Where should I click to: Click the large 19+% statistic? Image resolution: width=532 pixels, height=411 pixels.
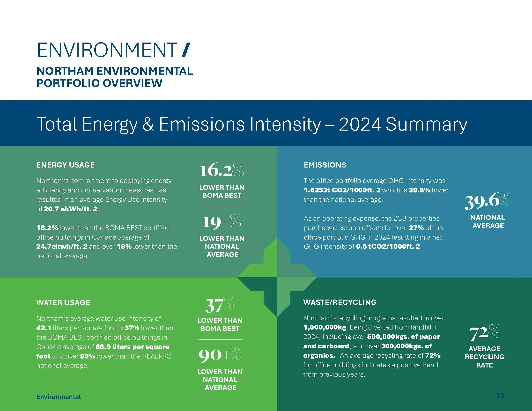coord(222,222)
